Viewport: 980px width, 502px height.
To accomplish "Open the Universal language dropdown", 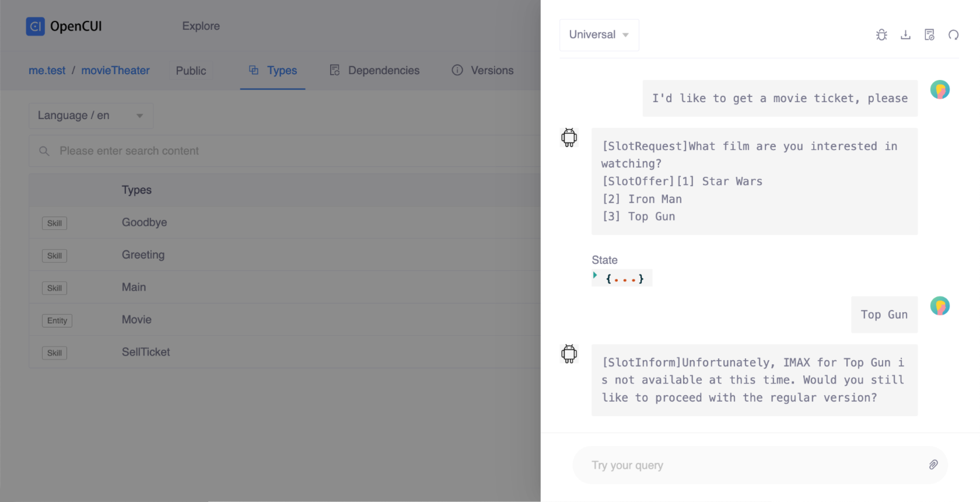I will [598, 34].
